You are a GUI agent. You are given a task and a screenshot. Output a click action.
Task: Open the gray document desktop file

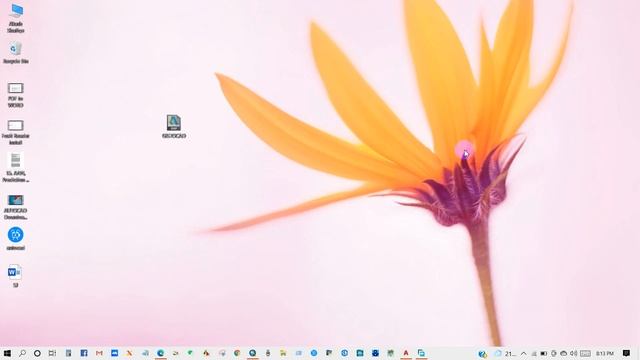coord(16,168)
